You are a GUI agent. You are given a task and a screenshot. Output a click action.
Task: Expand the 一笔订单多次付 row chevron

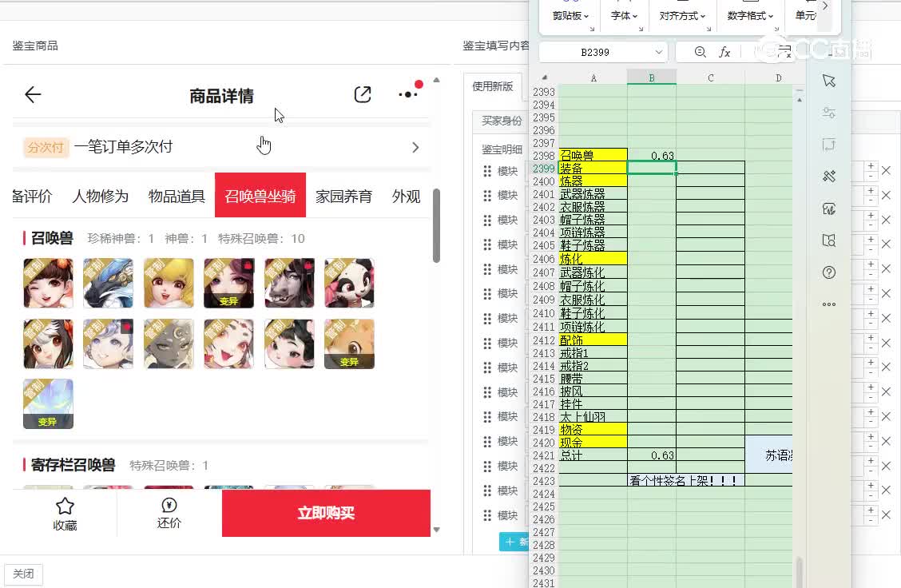point(415,147)
